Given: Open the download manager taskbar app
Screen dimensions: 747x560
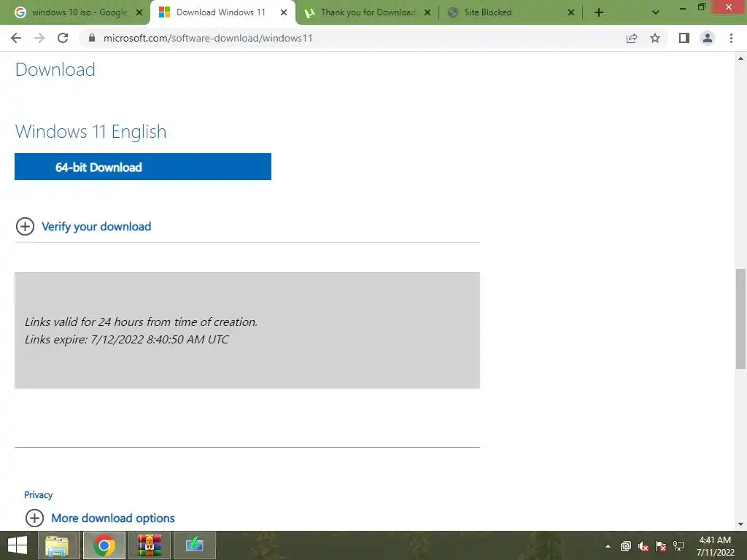Looking at the screenshot, I should (195, 545).
